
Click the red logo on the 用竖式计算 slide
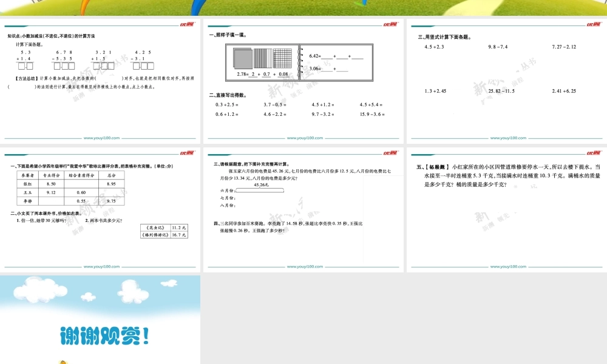[x=592, y=25]
